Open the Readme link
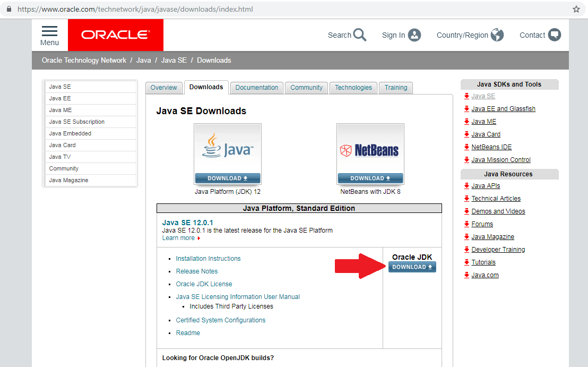The image size is (588, 367). [x=188, y=333]
